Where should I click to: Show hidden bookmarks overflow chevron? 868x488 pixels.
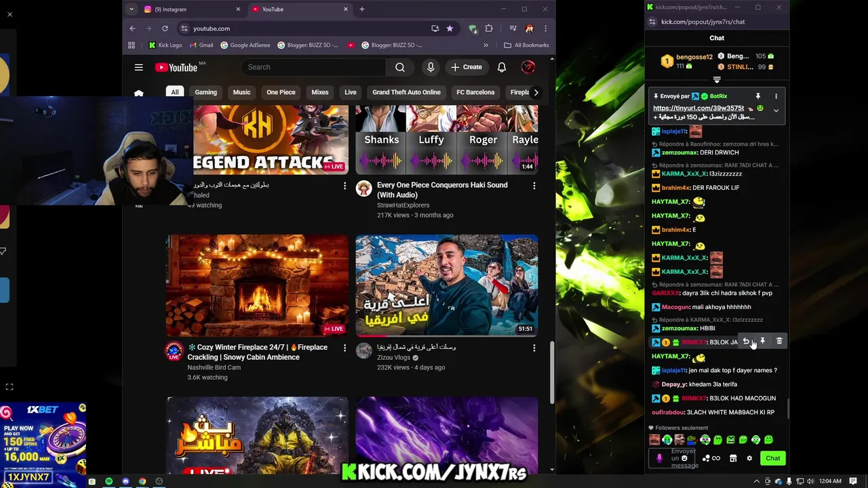pyautogui.click(x=486, y=45)
